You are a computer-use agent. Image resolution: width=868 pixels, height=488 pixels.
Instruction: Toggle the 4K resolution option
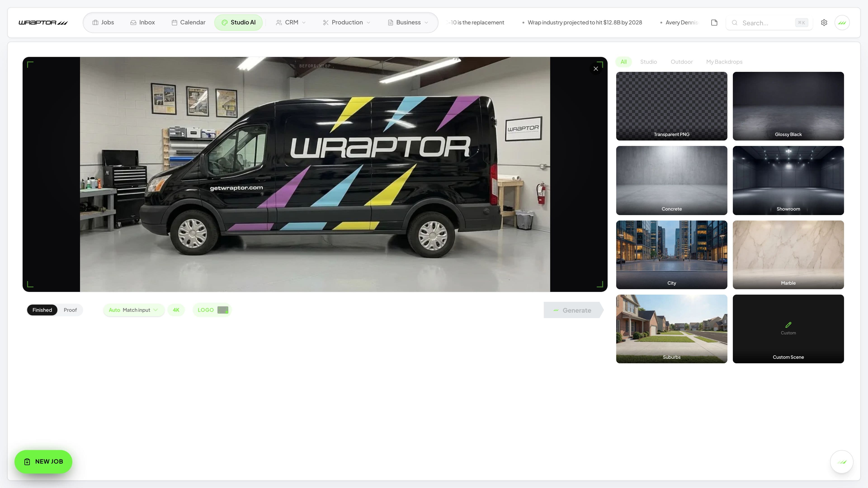click(x=176, y=310)
